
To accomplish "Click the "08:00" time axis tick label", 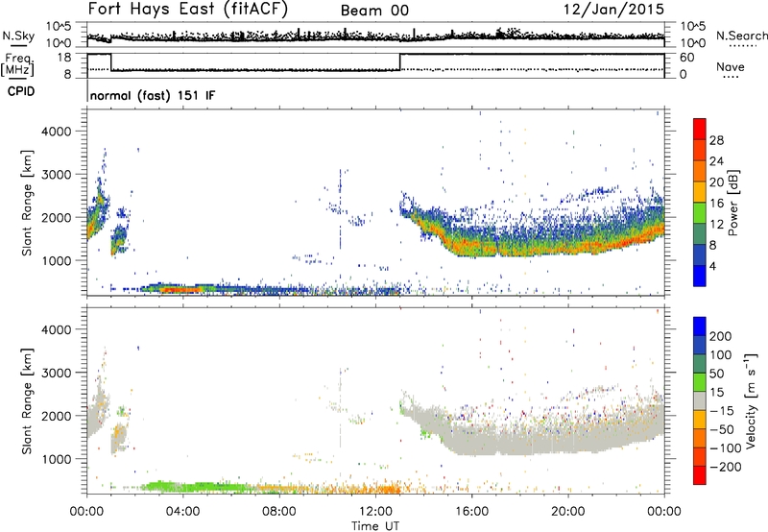I will pyautogui.click(x=279, y=512).
